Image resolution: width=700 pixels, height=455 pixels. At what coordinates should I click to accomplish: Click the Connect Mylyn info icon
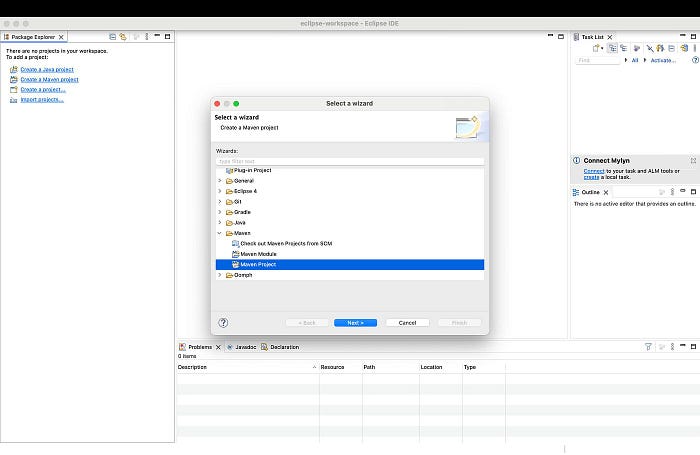tap(576, 160)
